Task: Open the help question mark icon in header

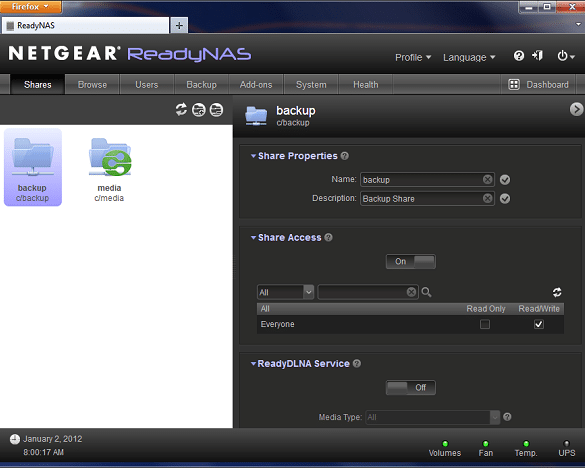Action: tap(519, 56)
